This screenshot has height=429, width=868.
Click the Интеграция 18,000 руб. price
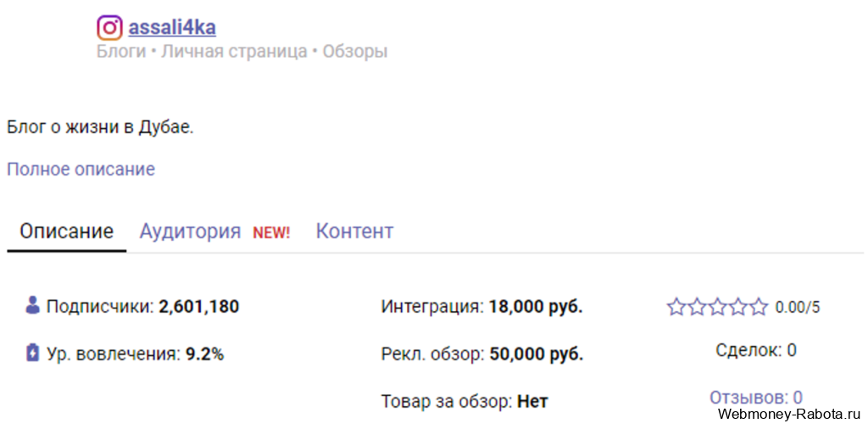481,307
